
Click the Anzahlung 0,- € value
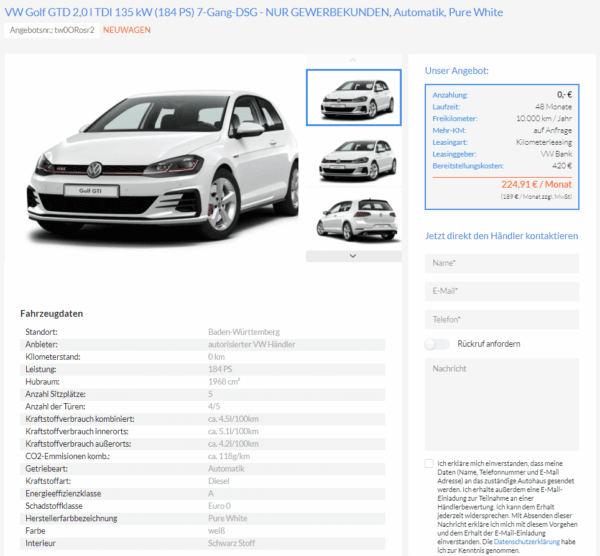click(564, 95)
